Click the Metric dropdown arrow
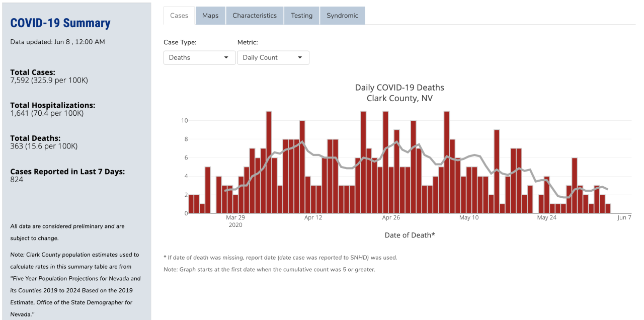 [x=300, y=57]
